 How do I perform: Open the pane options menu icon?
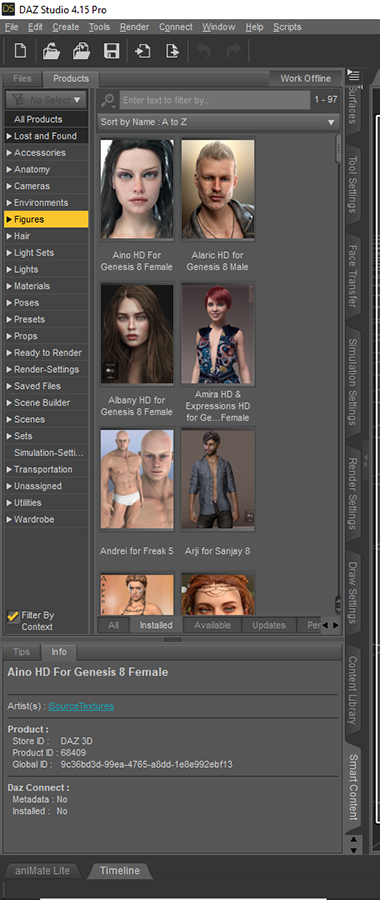coord(353,75)
